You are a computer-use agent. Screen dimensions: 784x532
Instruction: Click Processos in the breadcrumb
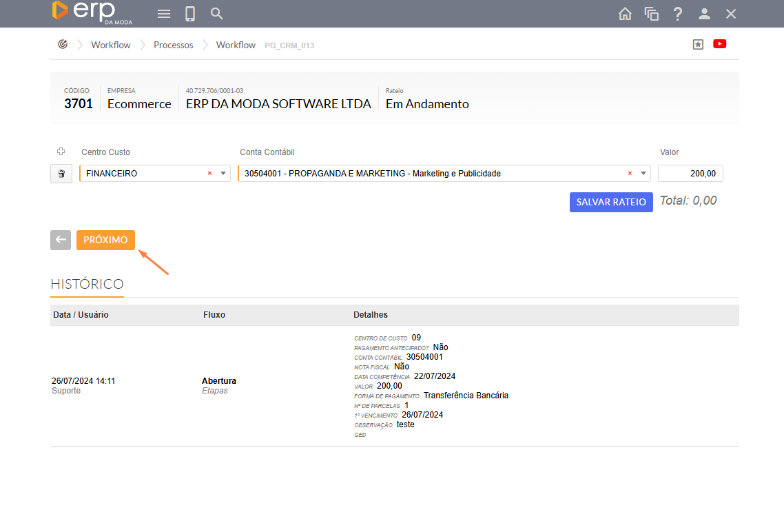[173, 45]
